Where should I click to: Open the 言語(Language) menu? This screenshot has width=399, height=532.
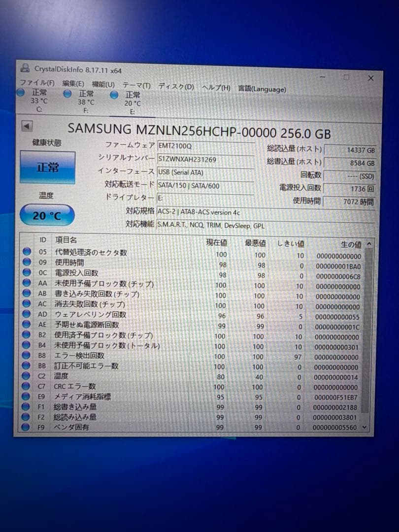point(262,89)
